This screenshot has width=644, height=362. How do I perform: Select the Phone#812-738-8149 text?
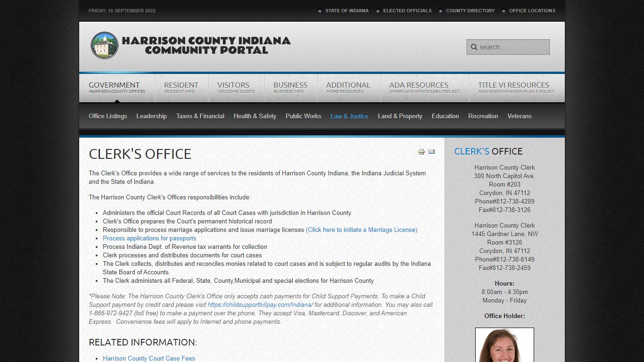click(504, 260)
